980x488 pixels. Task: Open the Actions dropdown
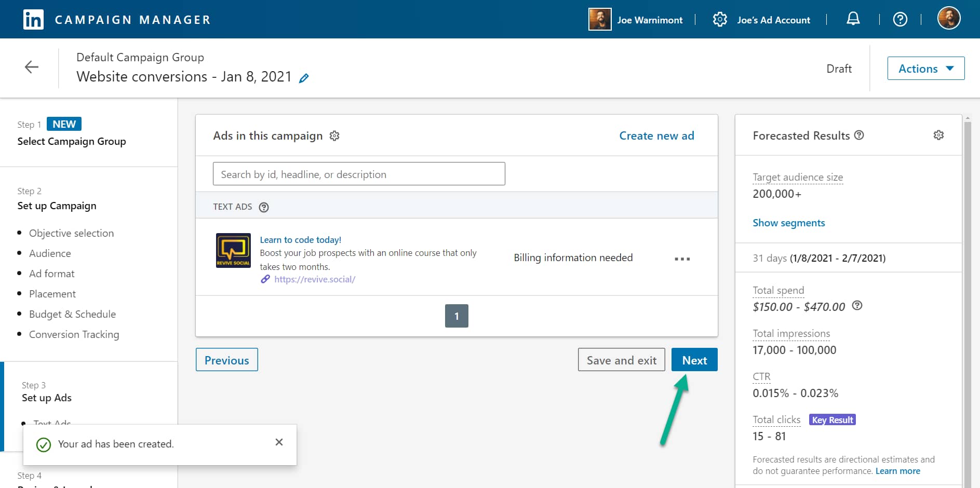click(925, 68)
